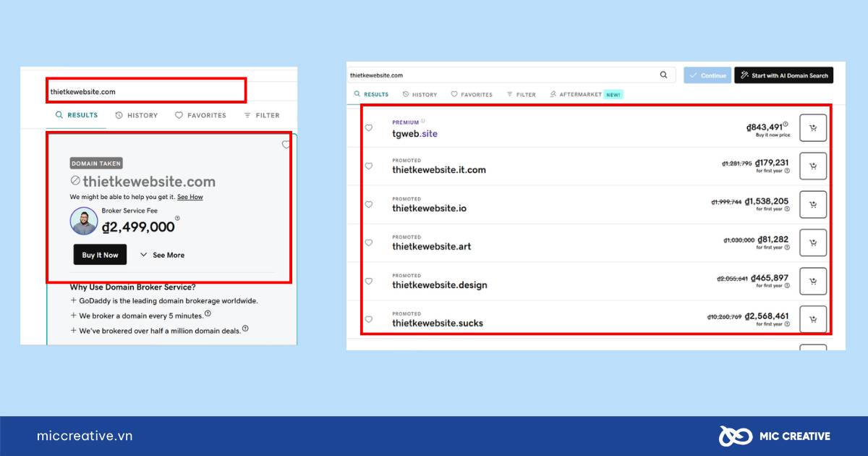
Task: Favorite tgweb.site with its heart
Action: point(368,128)
